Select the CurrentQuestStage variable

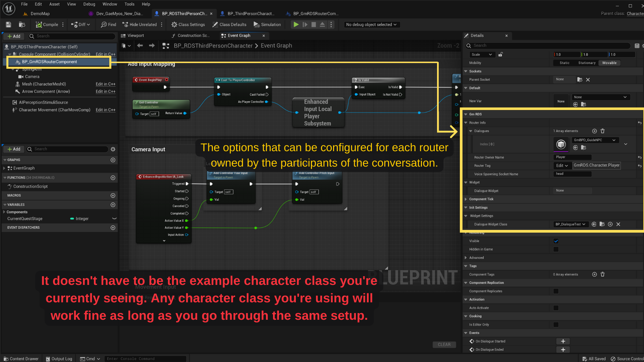click(25, 219)
